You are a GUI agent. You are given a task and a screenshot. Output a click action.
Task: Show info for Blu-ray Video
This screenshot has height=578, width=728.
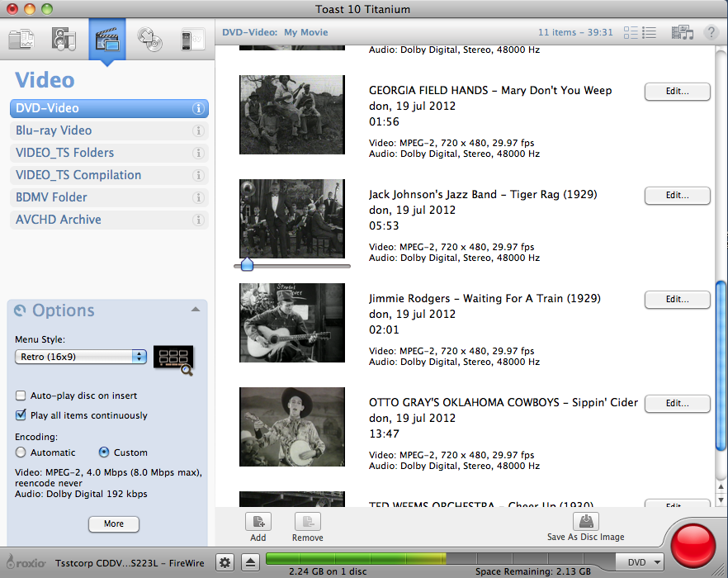point(198,130)
